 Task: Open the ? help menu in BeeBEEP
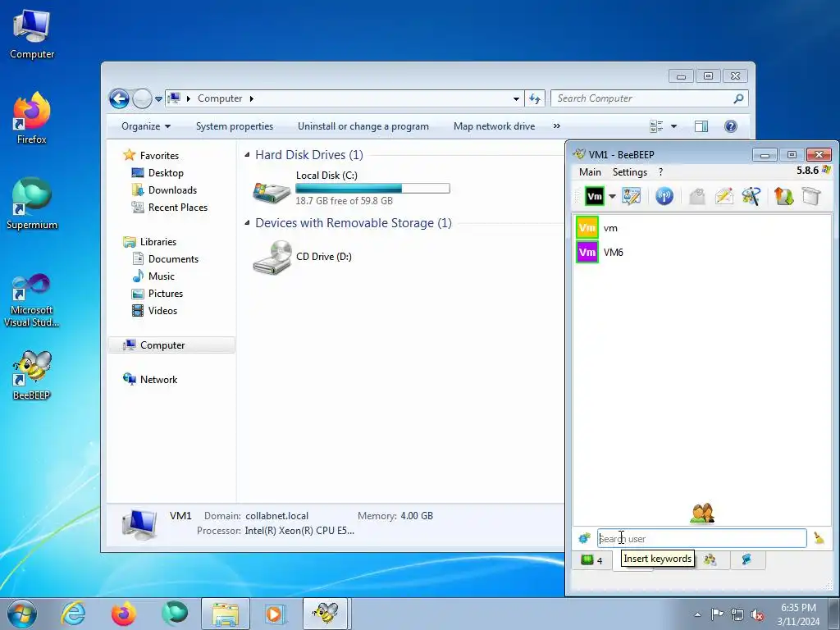point(660,172)
